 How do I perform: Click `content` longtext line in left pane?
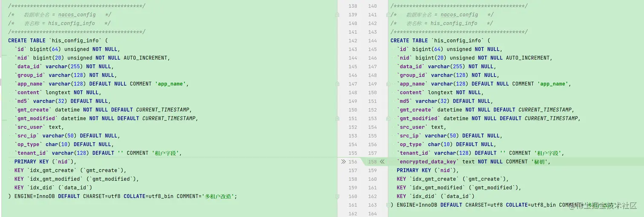pyautogui.click(x=57, y=93)
